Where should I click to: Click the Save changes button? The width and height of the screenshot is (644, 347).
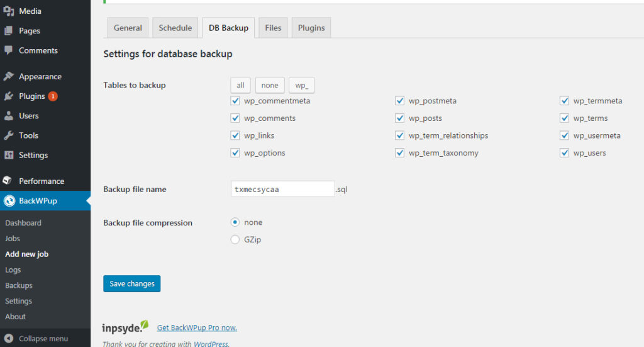pyautogui.click(x=132, y=283)
